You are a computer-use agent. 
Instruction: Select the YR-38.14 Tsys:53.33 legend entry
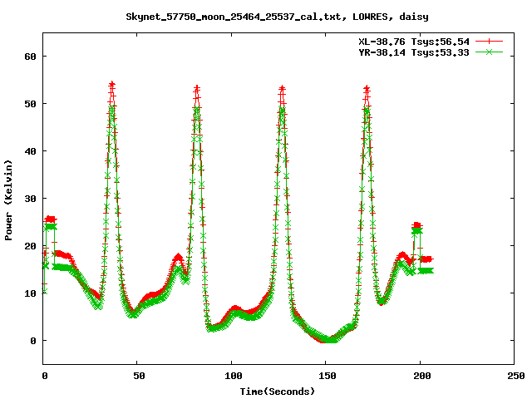[x=414, y=52]
